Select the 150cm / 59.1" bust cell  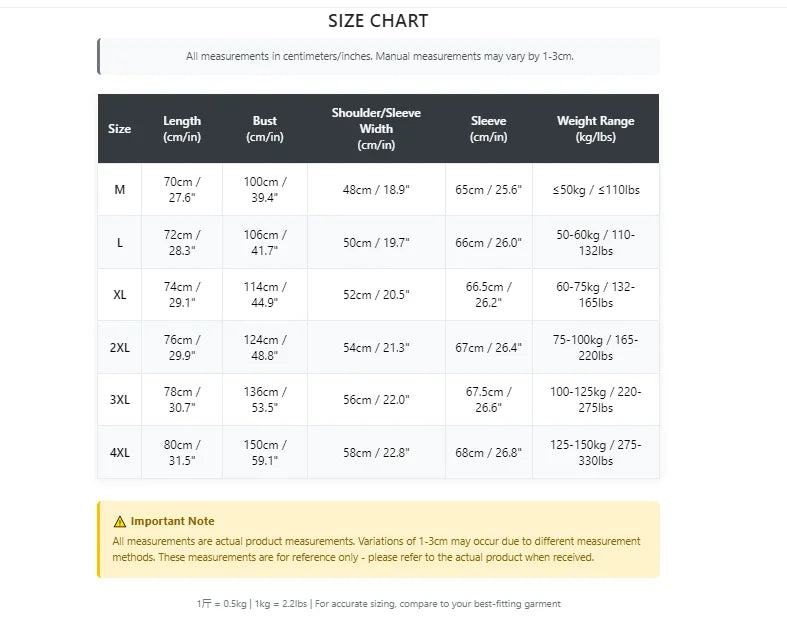[x=265, y=452]
